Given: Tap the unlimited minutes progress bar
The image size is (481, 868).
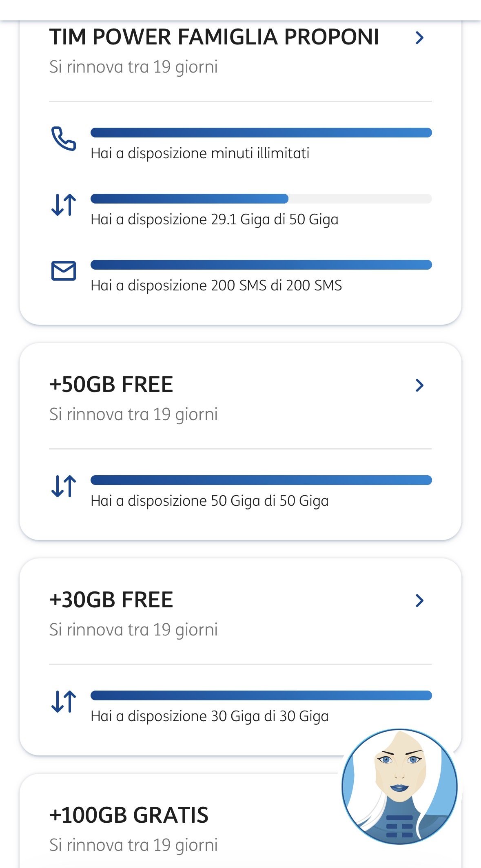Looking at the screenshot, I should click(x=261, y=133).
